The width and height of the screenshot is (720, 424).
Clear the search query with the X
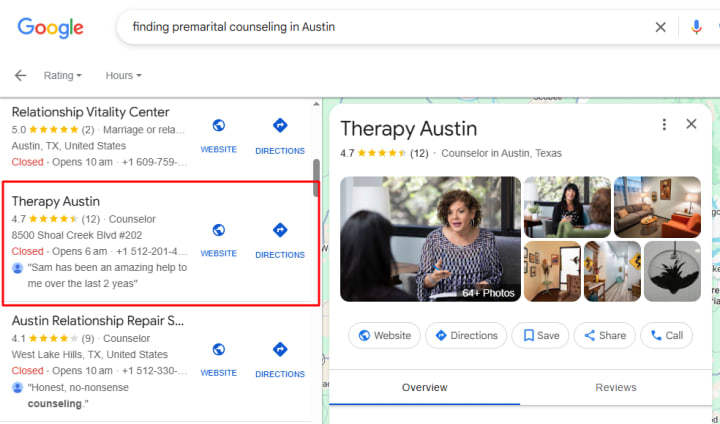(660, 28)
